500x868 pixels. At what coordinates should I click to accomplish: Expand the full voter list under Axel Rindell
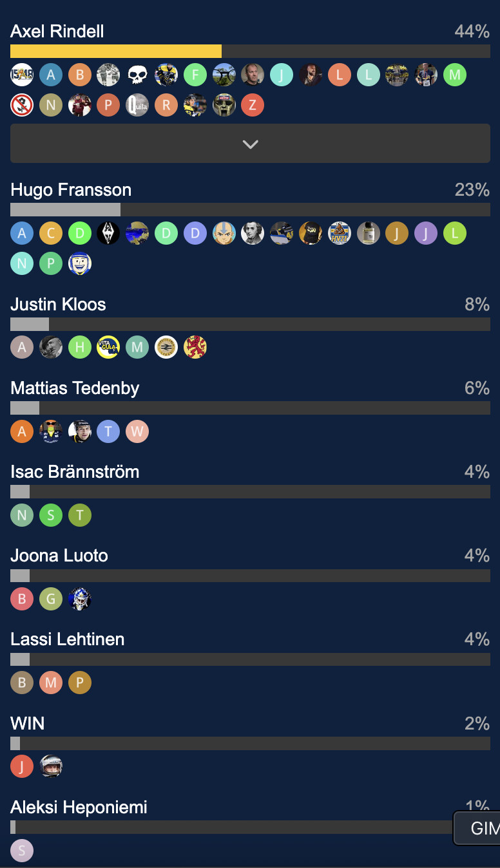(x=250, y=144)
